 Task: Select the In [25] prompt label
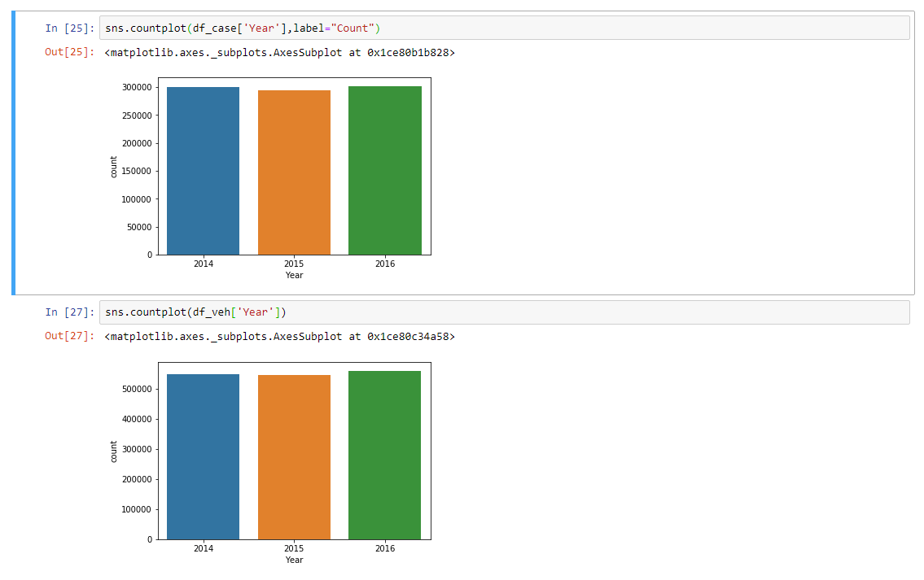(x=69, y=28)
